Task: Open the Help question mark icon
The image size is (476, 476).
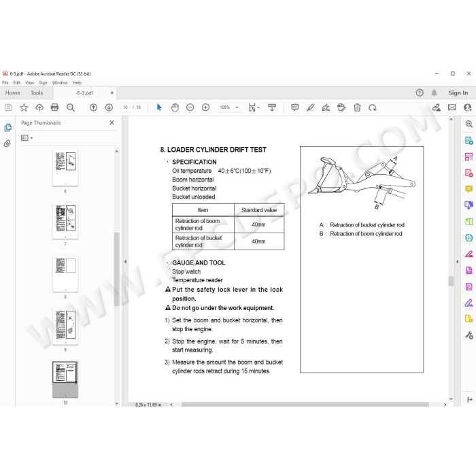Action: pyautogui.click(x=420, y=93)
